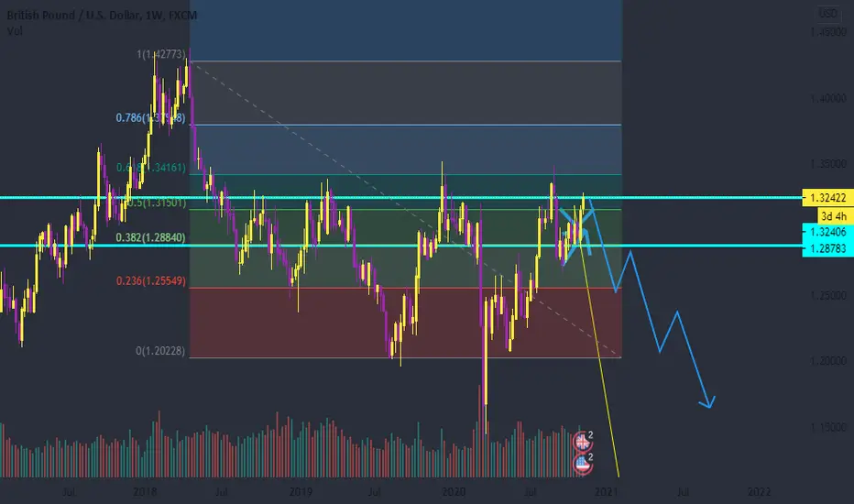Image resolution: width=854 pixels, height=504 pixels.
Task: Select the 1.32422 yellow price label
Action: click(x=827, y=198)
